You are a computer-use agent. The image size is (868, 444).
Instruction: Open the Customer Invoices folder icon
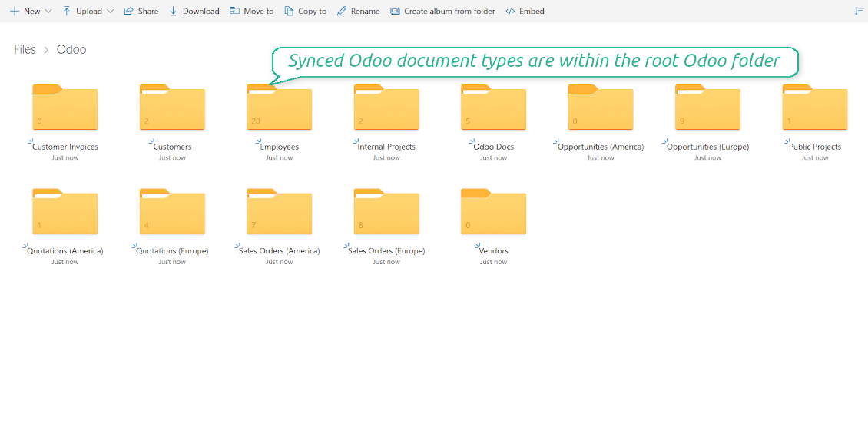pos(65,108)
